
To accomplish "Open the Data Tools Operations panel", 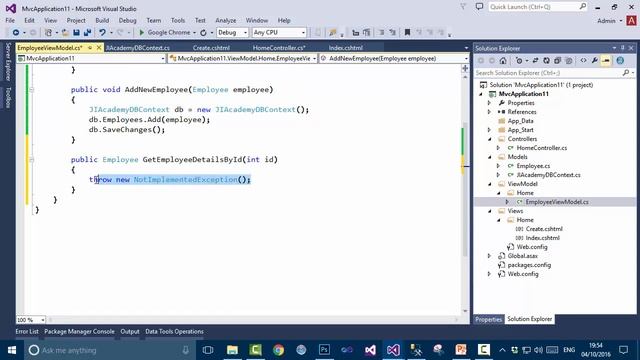I will (174, 331).
